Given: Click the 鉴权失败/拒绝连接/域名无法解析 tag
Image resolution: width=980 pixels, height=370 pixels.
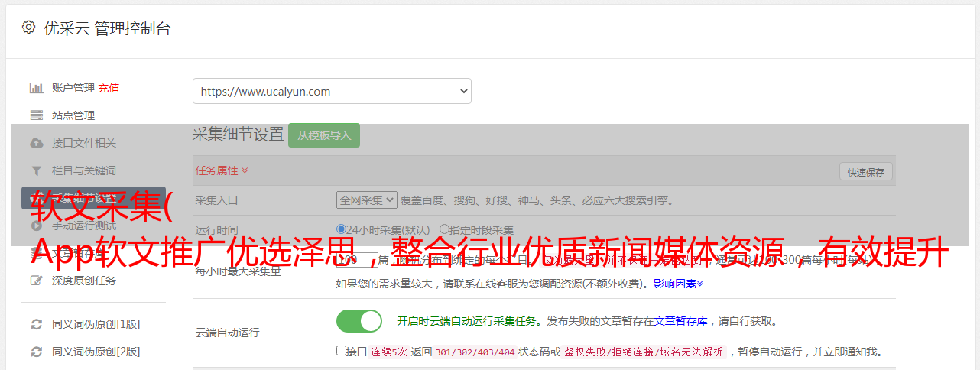Looking at the screenshot, I should pos(644,352).
